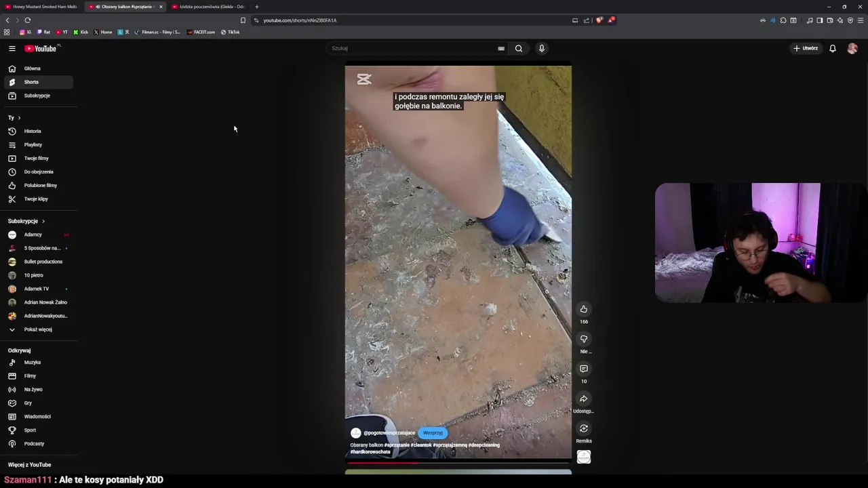Switch to Honey Mustard Smoked Ham tab

[x=41, y=7]
